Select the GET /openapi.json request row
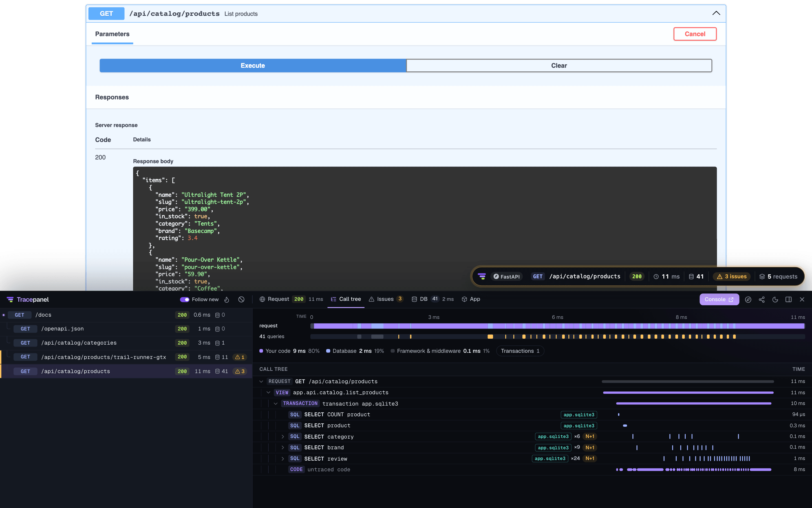The image size is (812, 508). (x=126, y=329)
